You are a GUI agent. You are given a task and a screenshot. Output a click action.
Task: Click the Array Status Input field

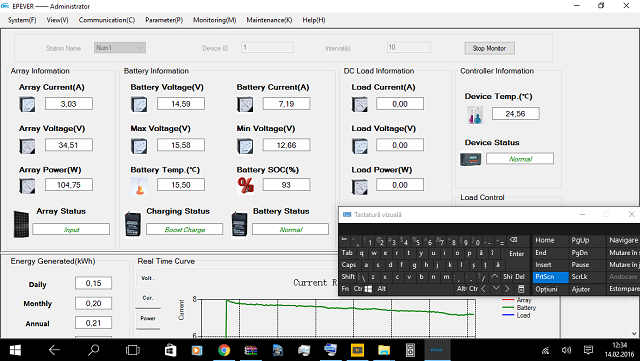[x=71, y=229]
